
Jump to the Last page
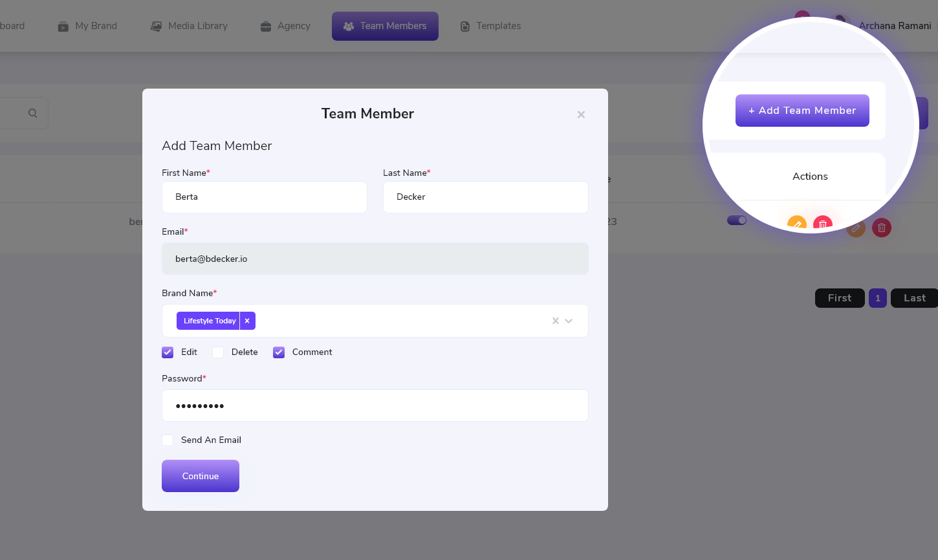[914, 298]
